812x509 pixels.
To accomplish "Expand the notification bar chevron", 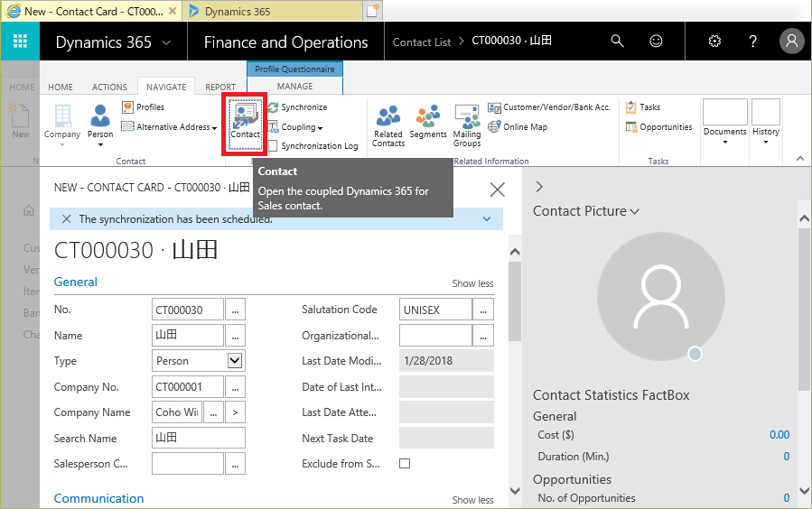I will click(487, 218).
